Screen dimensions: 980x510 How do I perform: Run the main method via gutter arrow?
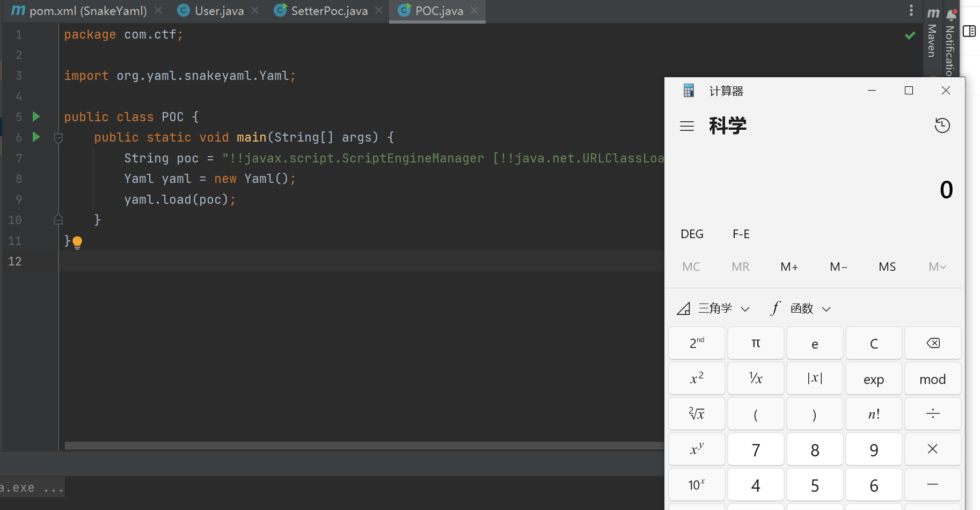pyautogui.click(x=36, y=137)
